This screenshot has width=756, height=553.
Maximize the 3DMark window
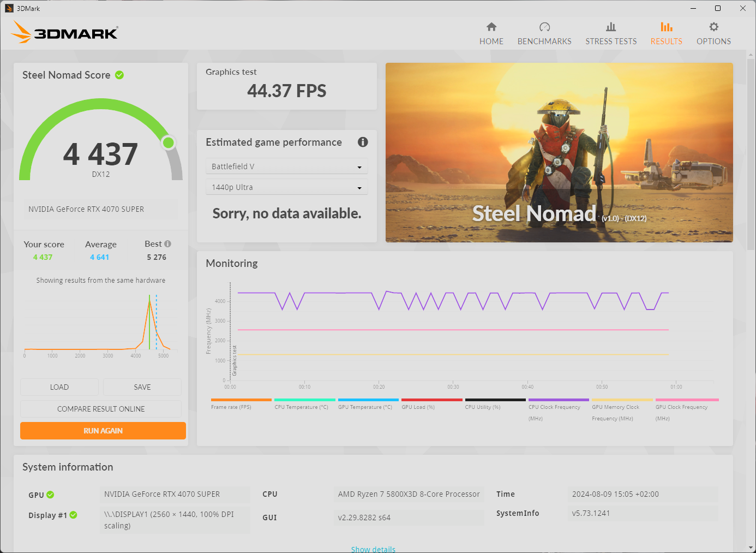point(718,8)
